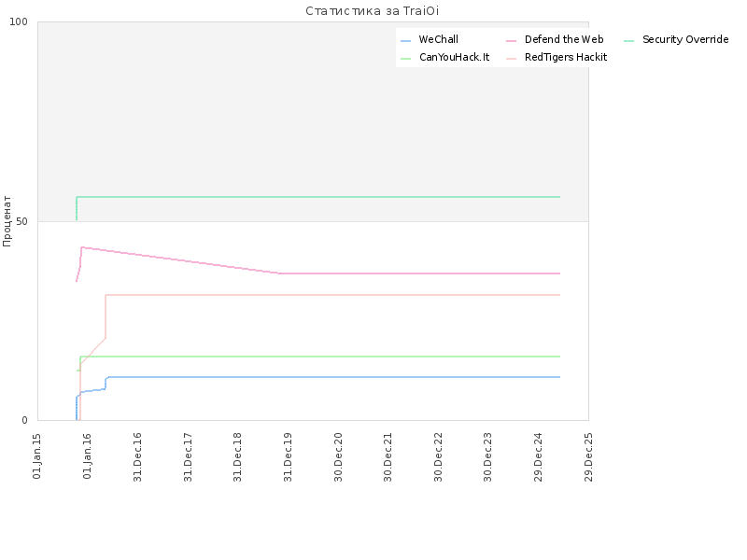
Task: Click the x-axis date 01.Jan.15
Action: (37, 456)
